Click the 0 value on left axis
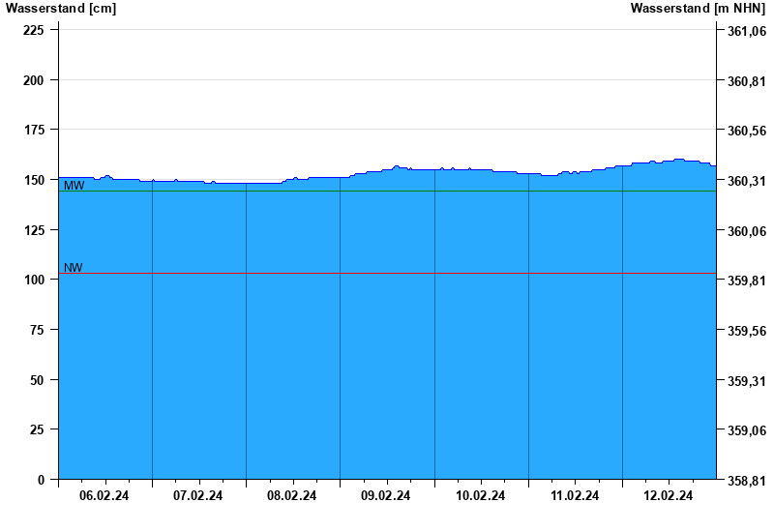This screenshot has height=532, width=774. (41, 480)
